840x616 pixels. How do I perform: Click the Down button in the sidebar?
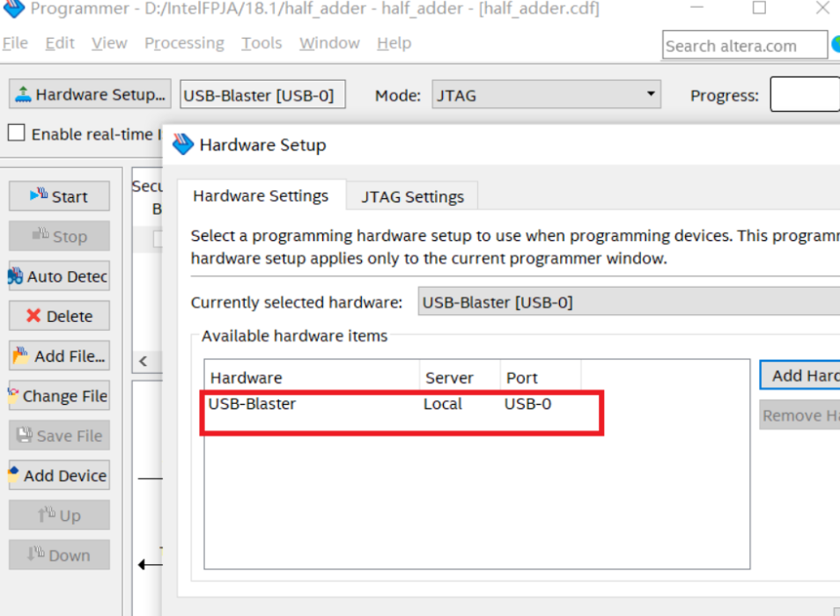59,555
